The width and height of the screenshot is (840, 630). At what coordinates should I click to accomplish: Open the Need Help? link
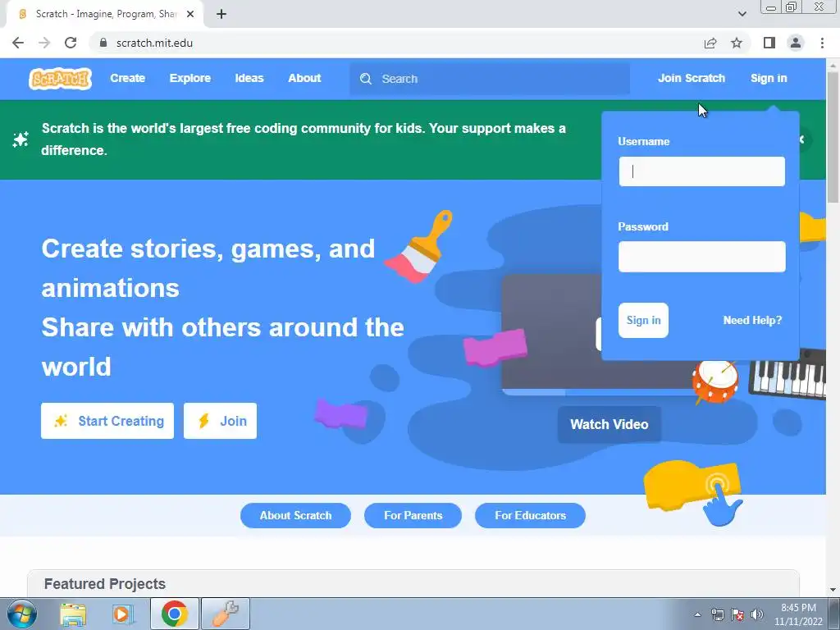pos(752,321)
